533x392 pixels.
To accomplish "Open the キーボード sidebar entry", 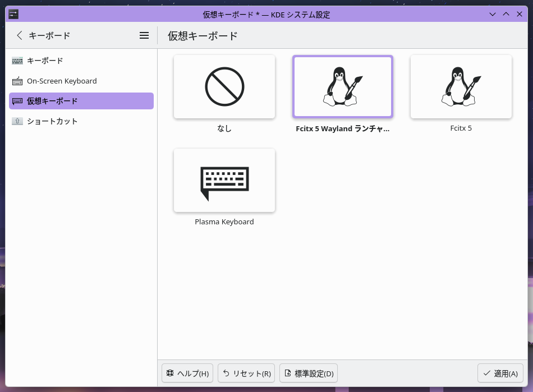I will click(x=45, y=61).
